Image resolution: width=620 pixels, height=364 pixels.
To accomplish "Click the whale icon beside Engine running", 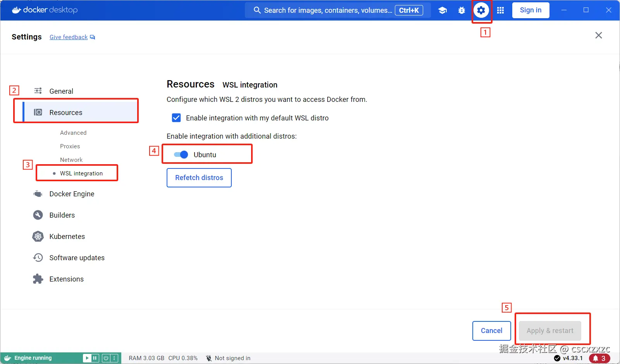I will pyautogui.click(x=7, y=358).
